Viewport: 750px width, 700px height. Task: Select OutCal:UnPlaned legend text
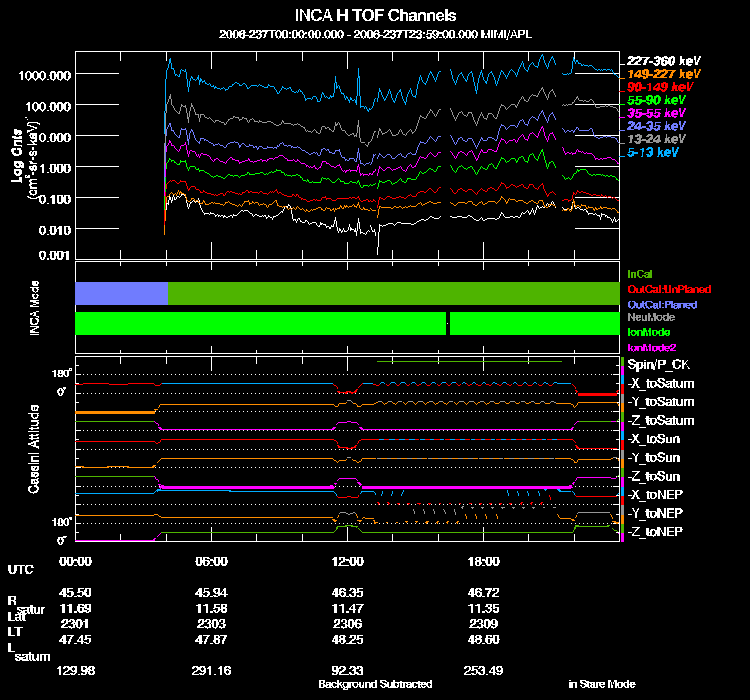pos(669,289)
